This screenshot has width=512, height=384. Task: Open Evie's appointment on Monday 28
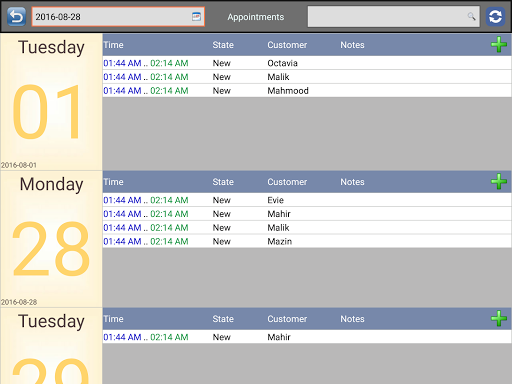307,200
